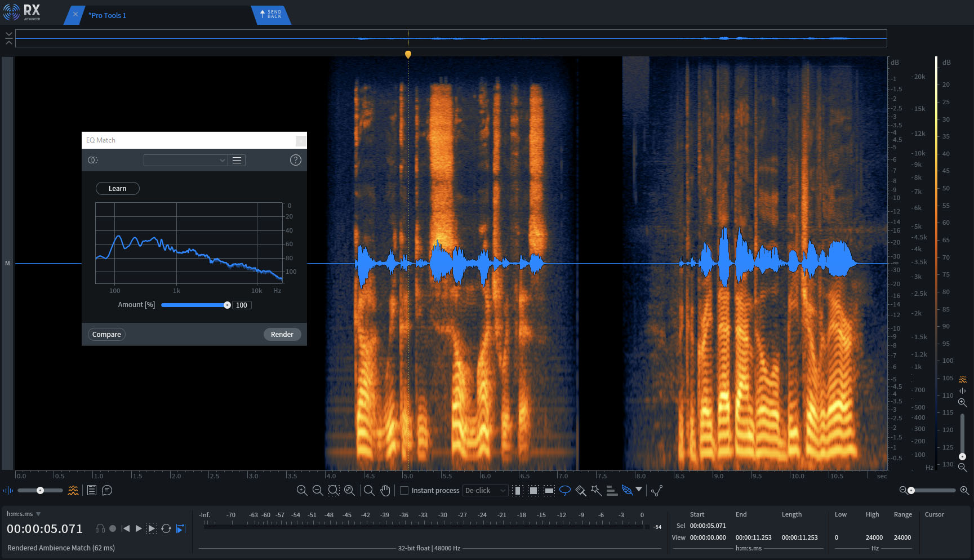974x560 pixels.
Task: Click the Amount value field
Action: click(x=242, y=305)
